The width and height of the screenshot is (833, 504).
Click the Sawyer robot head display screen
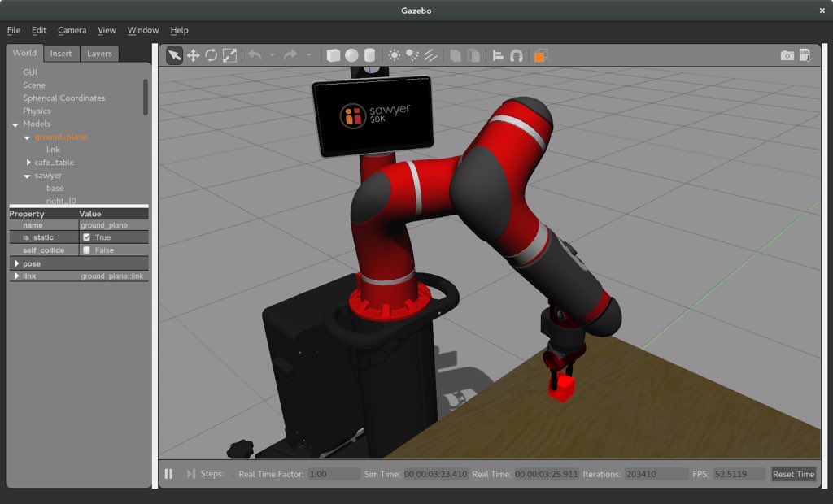(x=373, y=115)
